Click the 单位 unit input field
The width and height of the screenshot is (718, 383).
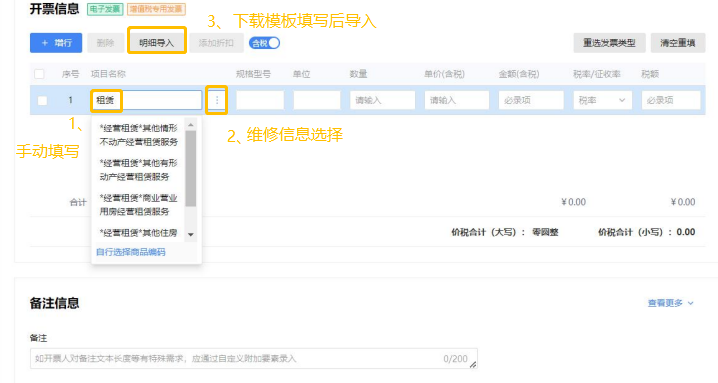317,100
